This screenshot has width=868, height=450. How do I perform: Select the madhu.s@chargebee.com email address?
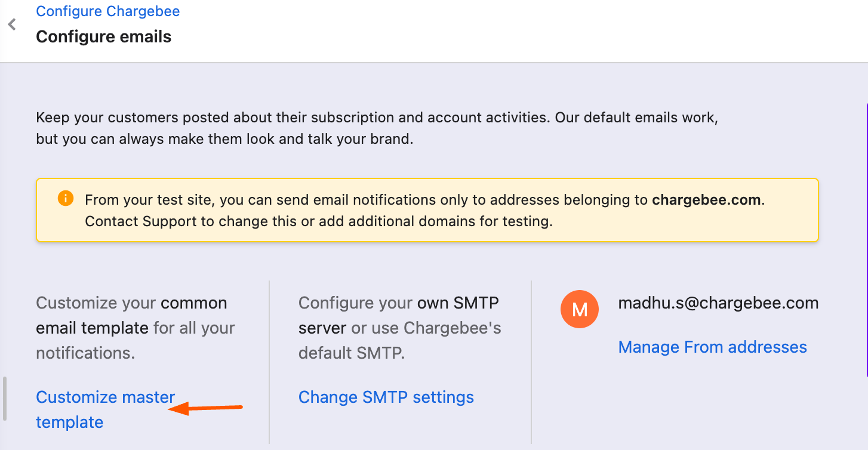tap(718, 303)
